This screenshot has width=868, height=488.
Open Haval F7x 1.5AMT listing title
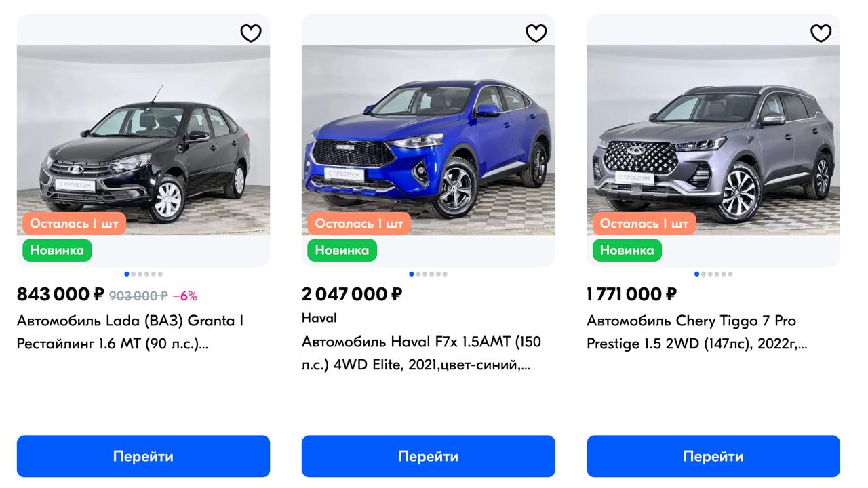(x=421, y=353)
